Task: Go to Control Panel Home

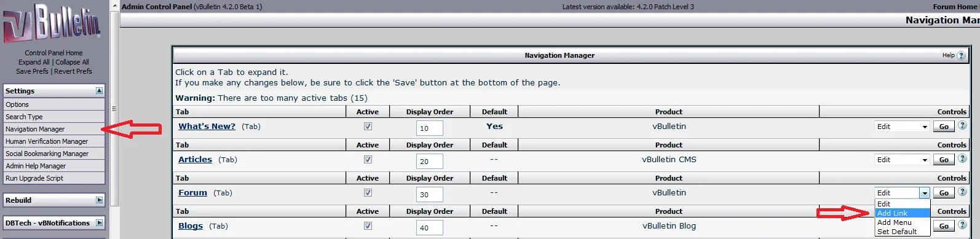Action: click(53, 53)
